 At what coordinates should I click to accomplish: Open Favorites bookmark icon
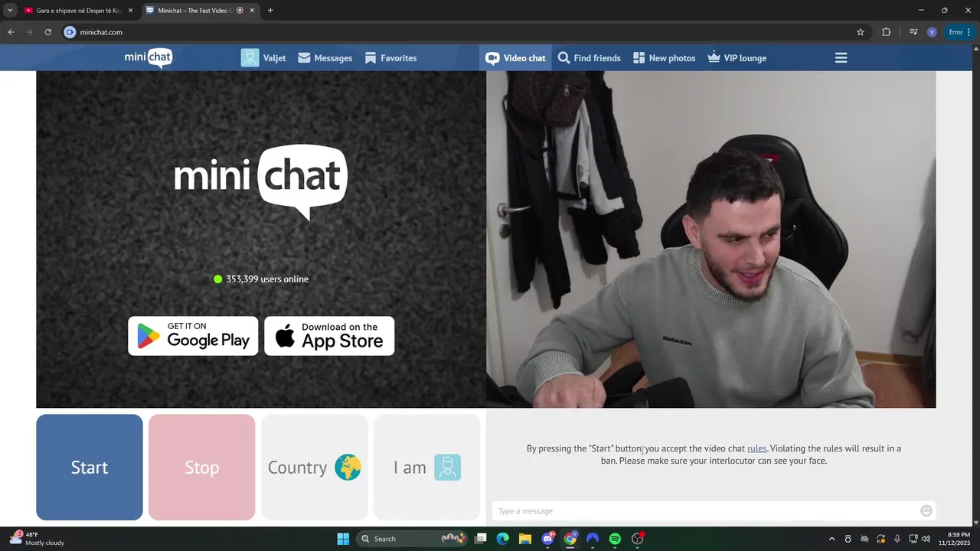(x=371, y=58)
